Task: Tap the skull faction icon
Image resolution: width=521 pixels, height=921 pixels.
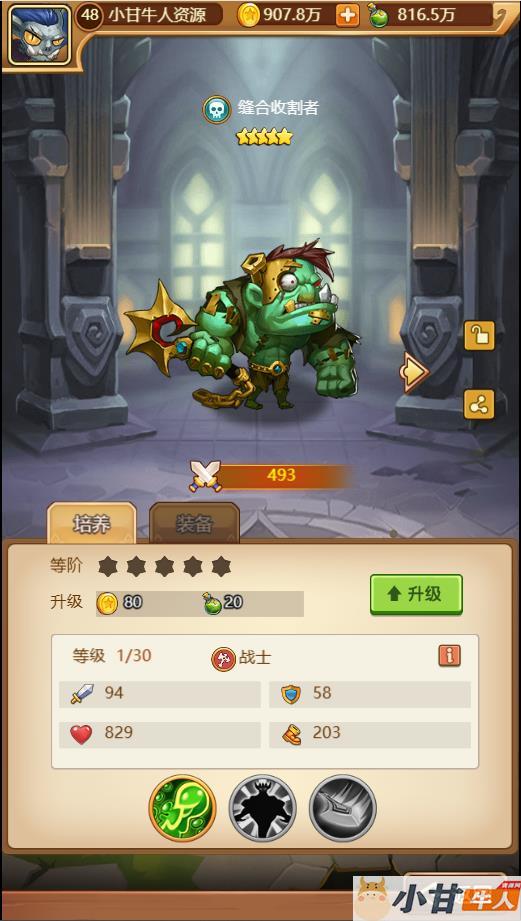Action: [216, 109]
